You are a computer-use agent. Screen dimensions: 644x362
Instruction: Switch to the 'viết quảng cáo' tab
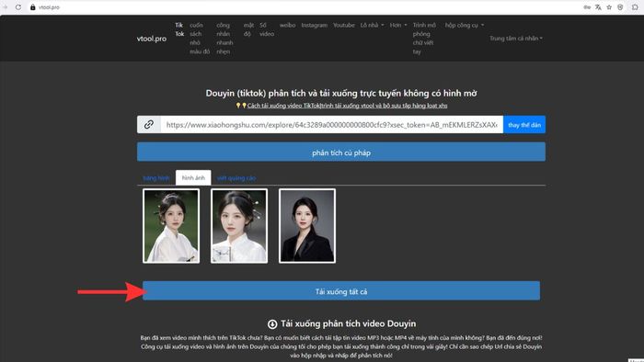[236, 178]
